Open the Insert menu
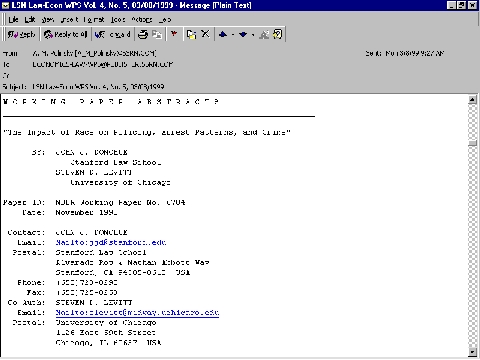The width and height of the screenshot is (480, 360). pyautogui.click(x=69, y=20)
